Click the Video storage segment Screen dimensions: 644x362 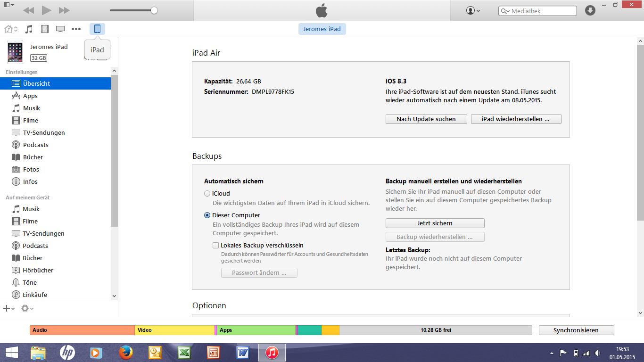(174, 330)
